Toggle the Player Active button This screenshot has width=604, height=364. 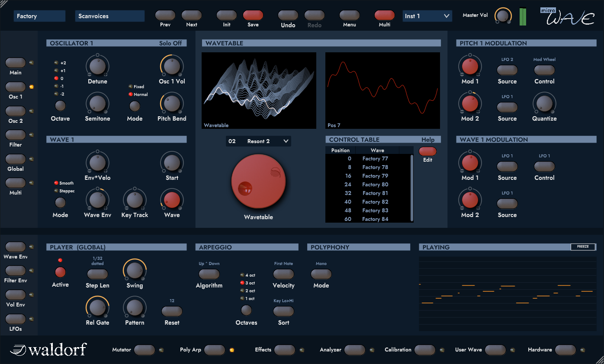60,272
